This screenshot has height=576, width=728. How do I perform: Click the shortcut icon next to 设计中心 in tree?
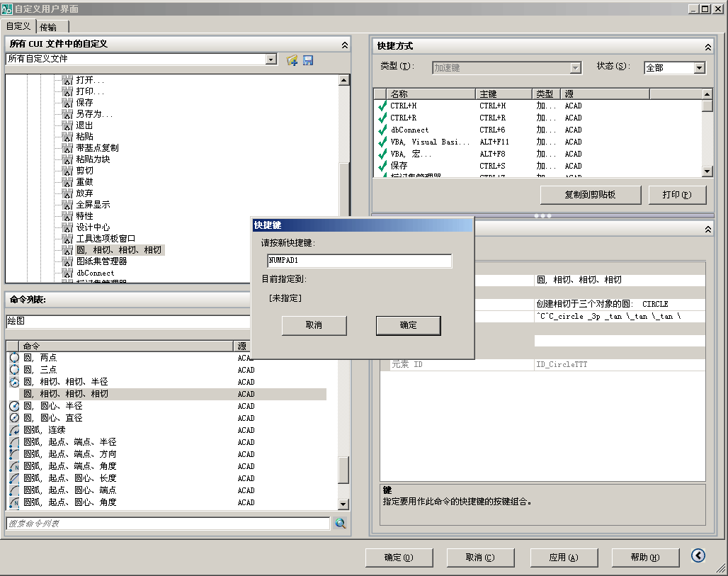coord(68,227)
